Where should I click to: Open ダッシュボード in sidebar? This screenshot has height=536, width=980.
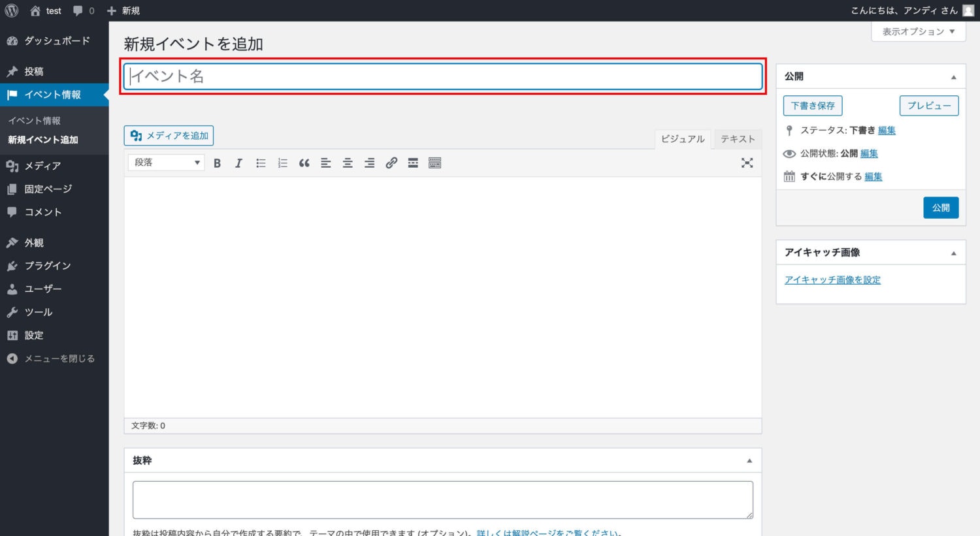click(54, 40)
